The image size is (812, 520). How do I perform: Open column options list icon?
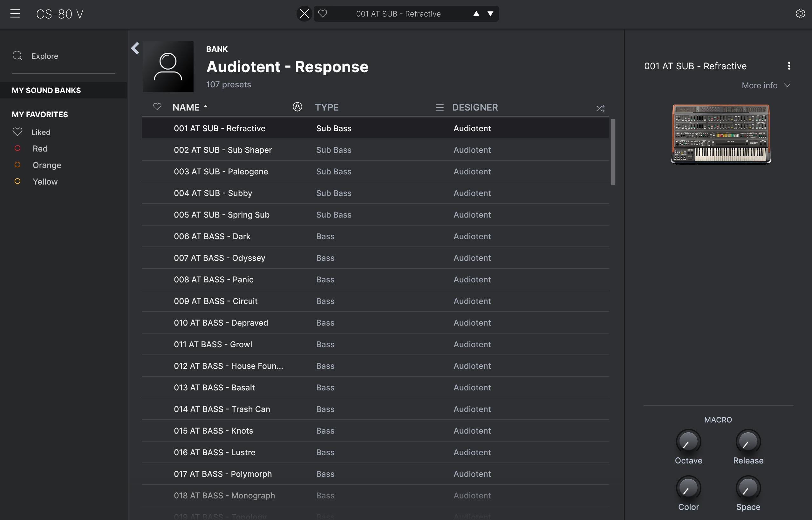[440, 107]
